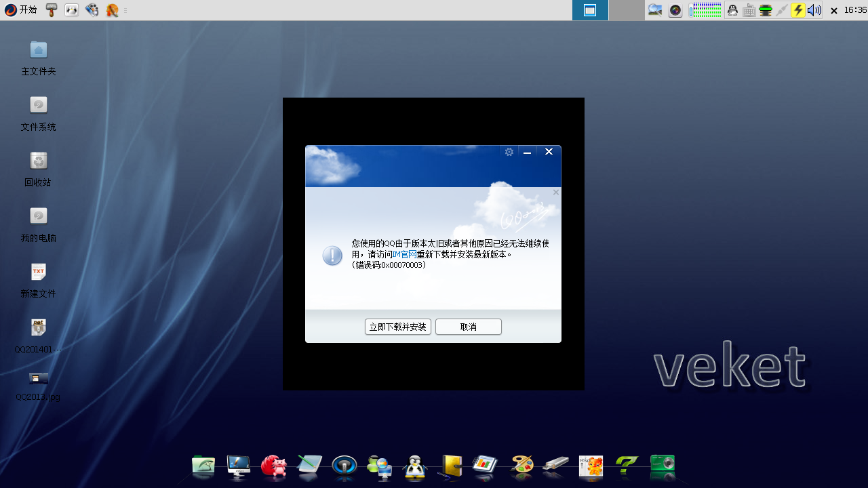Click the gray plug tray icon

pyautogui.click(x=782, y=10)
